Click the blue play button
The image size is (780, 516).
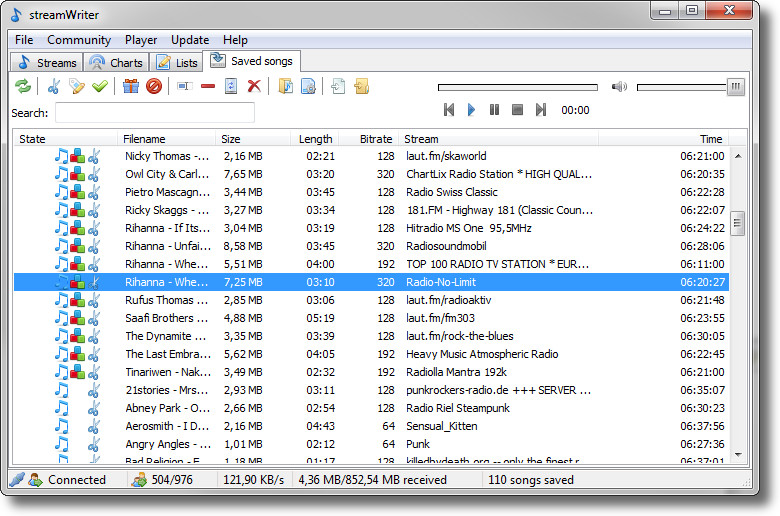[x=472, y=109]
